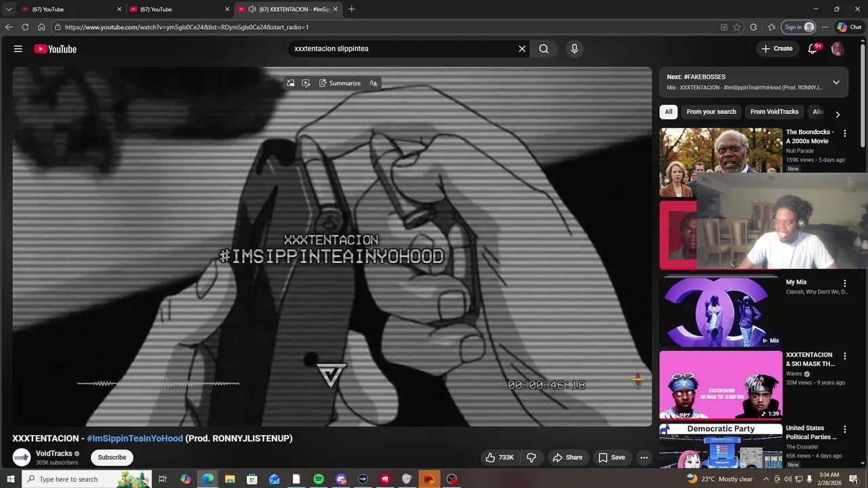
Task: Open the VoidTracks channel avatar
Action: [x=22, y=457]
